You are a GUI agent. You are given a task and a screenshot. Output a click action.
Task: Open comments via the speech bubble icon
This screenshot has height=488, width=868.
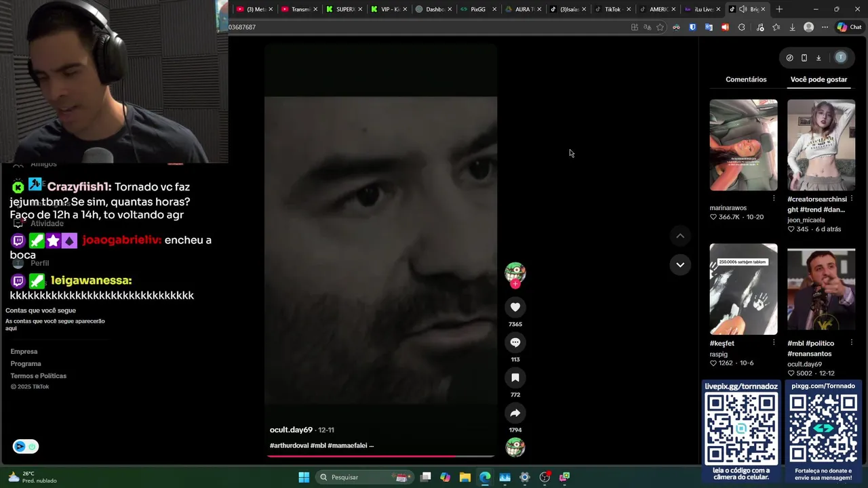515,342
